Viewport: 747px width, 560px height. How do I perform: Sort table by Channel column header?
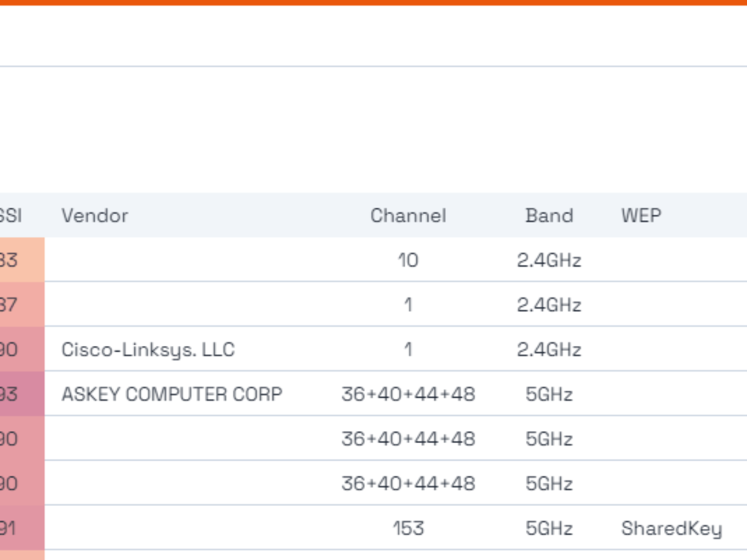(408, 216)
